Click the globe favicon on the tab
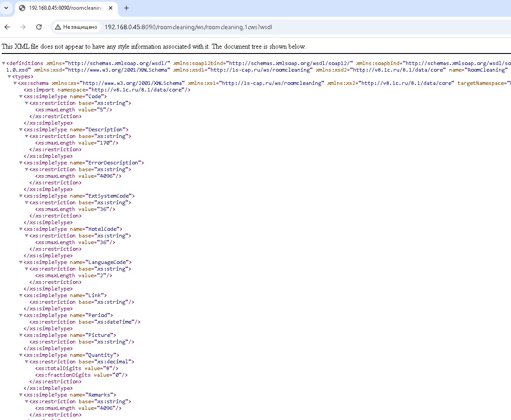Viewport: 511px width, 420px height. (22, 8)
